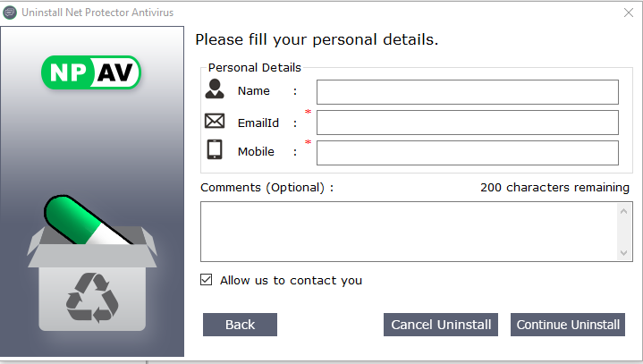Click the comments scrollbar down arrow
This screenshot has height=364, width=643.
625,253
